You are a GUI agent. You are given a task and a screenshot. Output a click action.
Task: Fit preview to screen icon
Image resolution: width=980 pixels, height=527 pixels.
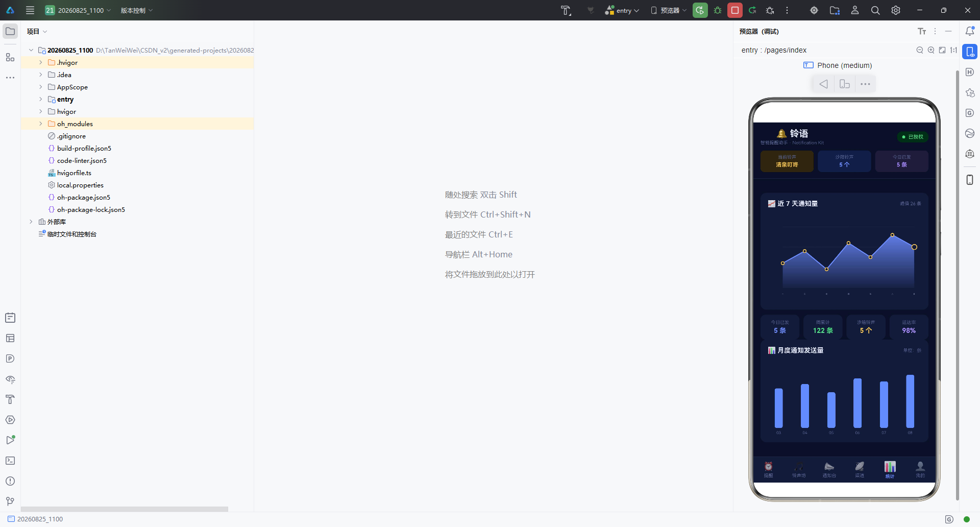[942, 50]
